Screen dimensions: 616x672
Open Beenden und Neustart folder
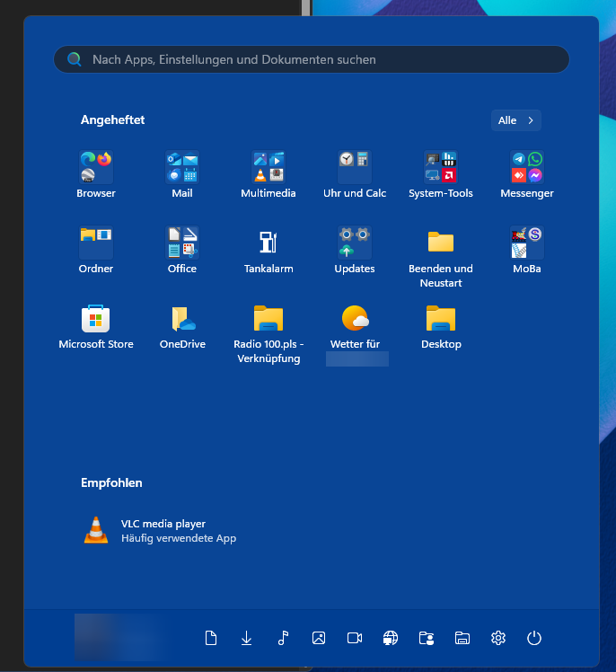click(441, 243)
